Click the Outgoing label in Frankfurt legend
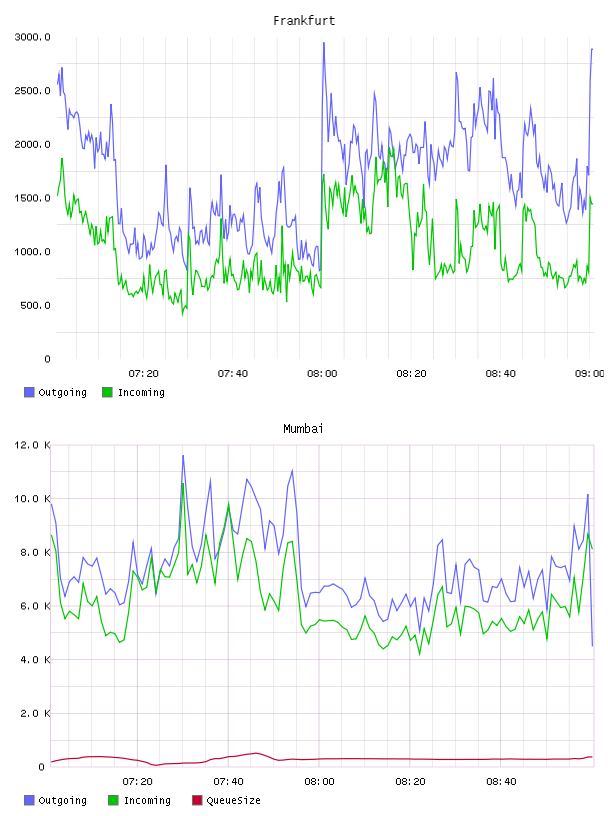 62,392
